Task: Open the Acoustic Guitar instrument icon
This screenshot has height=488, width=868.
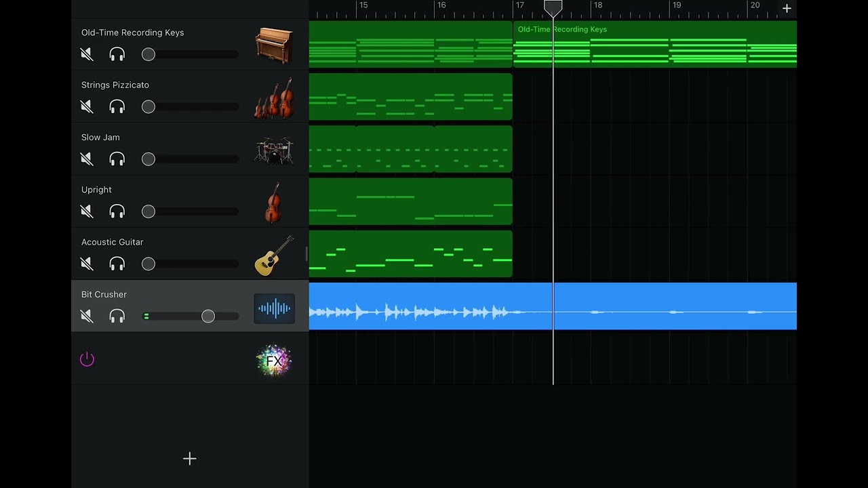Action: coord(274,256)
